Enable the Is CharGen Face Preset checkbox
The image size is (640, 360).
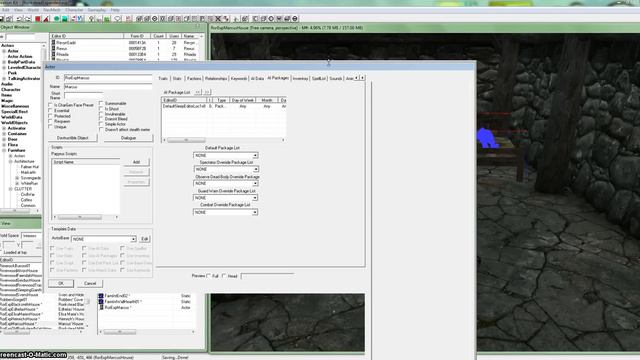tap(51, 105)
